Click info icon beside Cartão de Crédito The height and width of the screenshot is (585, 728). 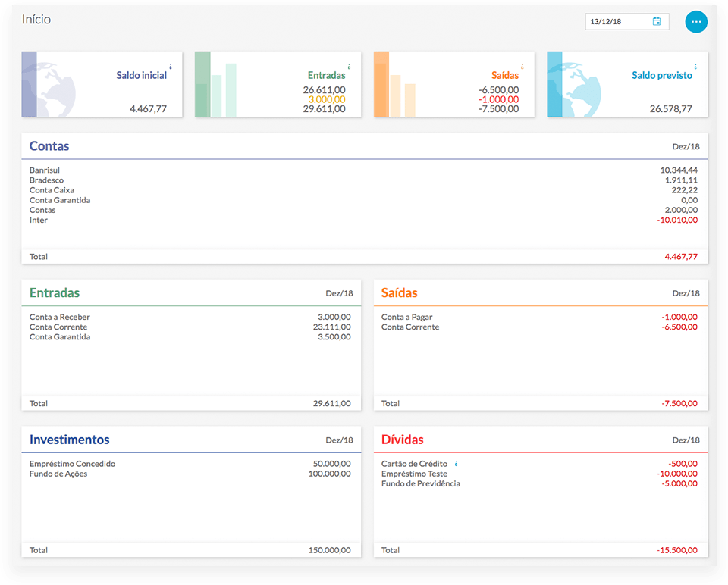click(x=457, y=463)
